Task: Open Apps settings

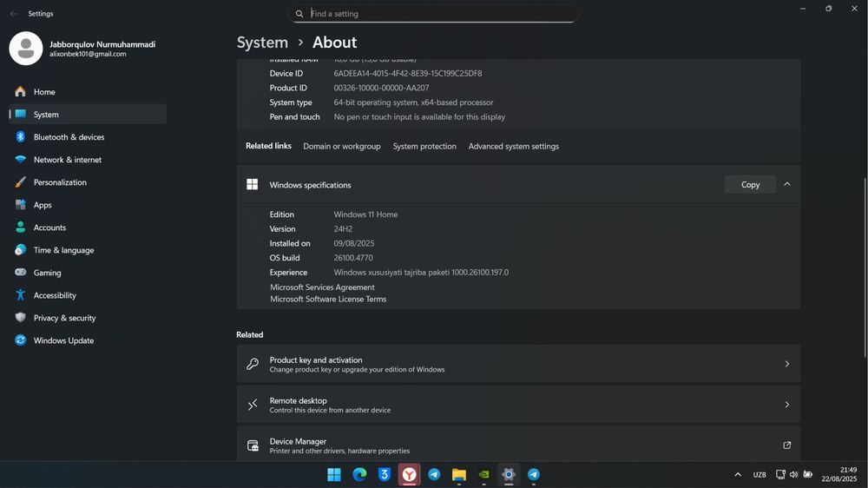Action: click(88, 205)
